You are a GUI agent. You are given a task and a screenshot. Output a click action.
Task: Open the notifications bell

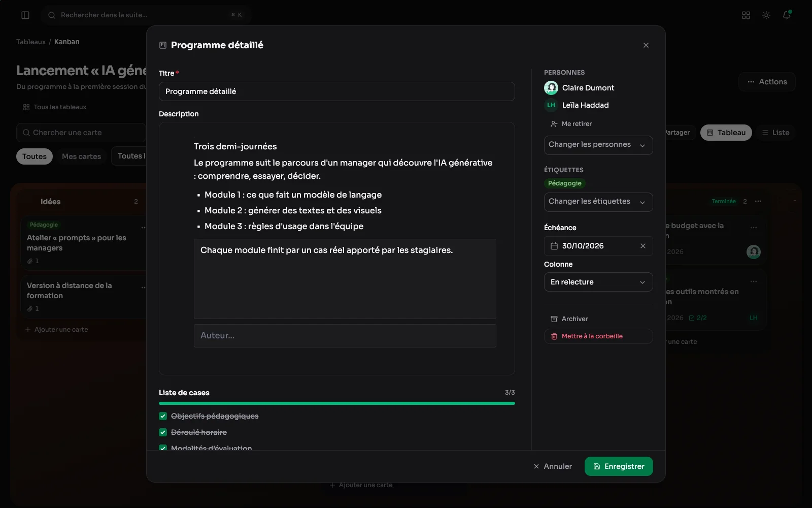(x=787, y=15)
